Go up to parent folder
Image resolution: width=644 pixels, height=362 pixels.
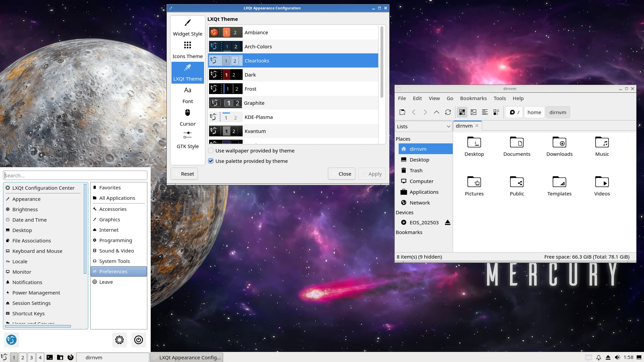click(436, 112)
